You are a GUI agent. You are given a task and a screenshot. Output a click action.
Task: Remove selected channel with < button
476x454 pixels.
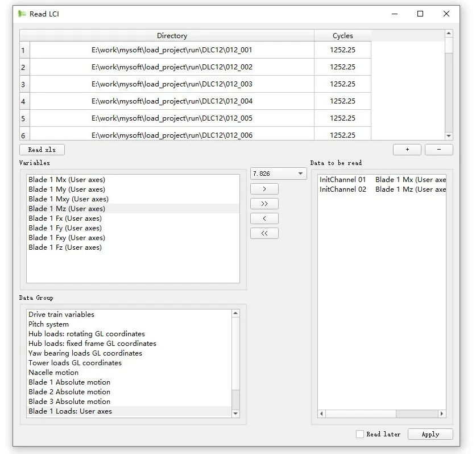click(x=264, y=218)
